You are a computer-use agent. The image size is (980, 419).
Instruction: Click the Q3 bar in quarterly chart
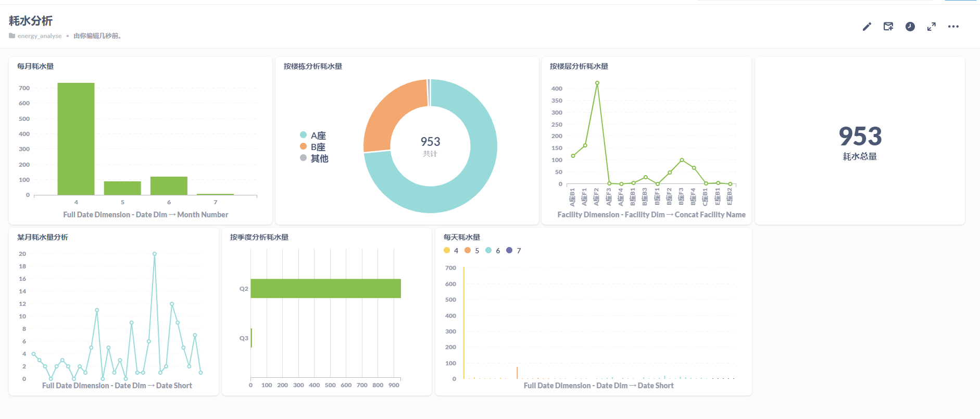(251, 338)
